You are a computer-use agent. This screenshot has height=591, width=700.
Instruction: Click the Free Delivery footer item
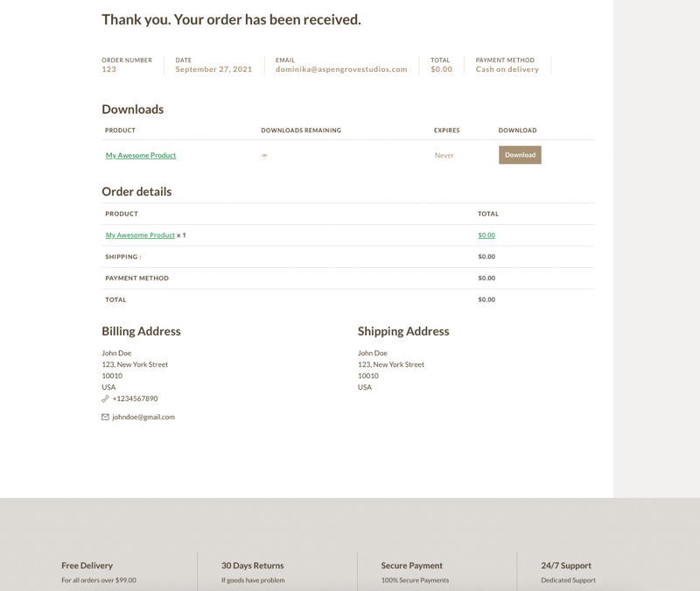pos(87,566)
